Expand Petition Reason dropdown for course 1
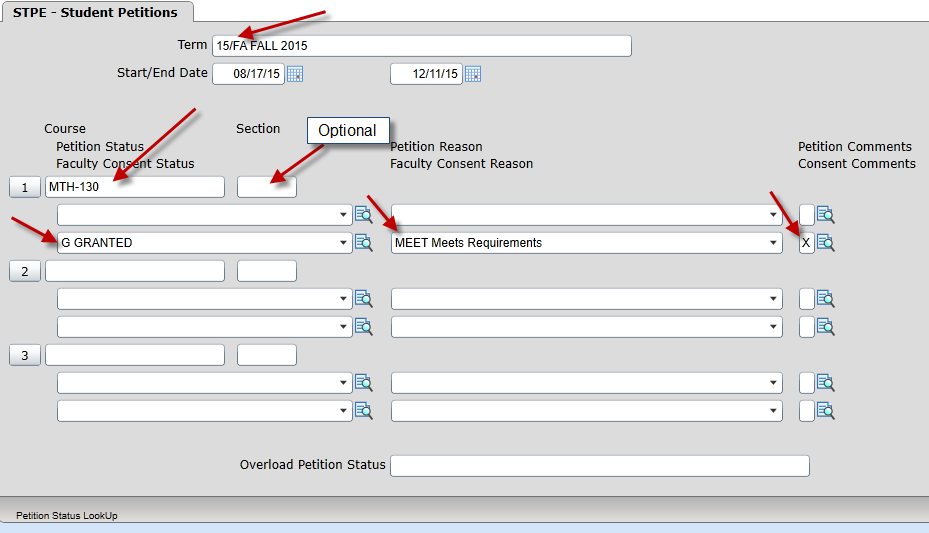Viewport: 929px width, 533px height. coord(773,215)
